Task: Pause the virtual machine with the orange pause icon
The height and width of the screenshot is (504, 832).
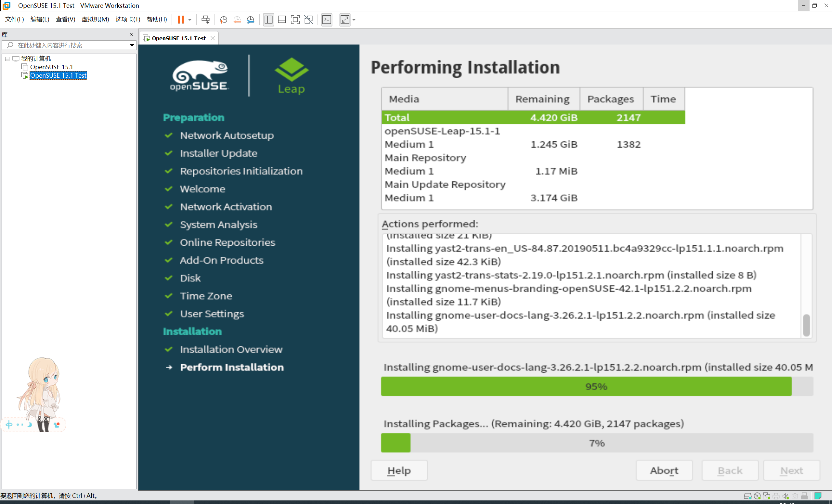Action: click(x=181, y=19)
